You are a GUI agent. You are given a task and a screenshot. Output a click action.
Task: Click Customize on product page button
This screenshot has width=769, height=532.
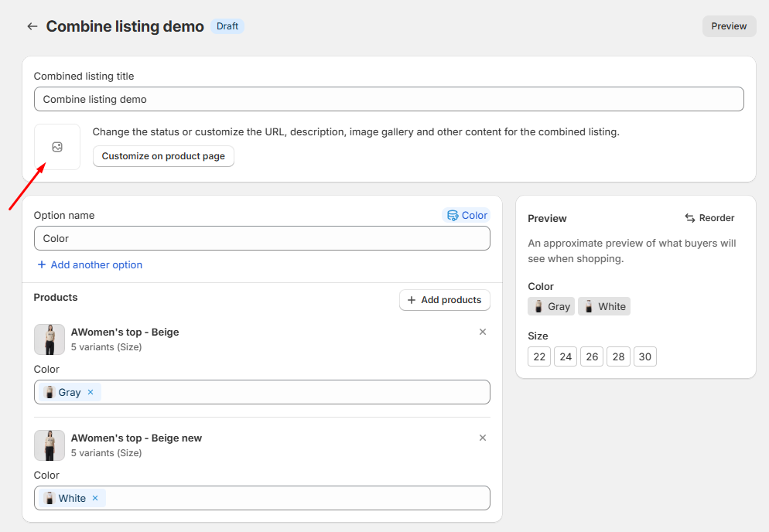(163, 156)
